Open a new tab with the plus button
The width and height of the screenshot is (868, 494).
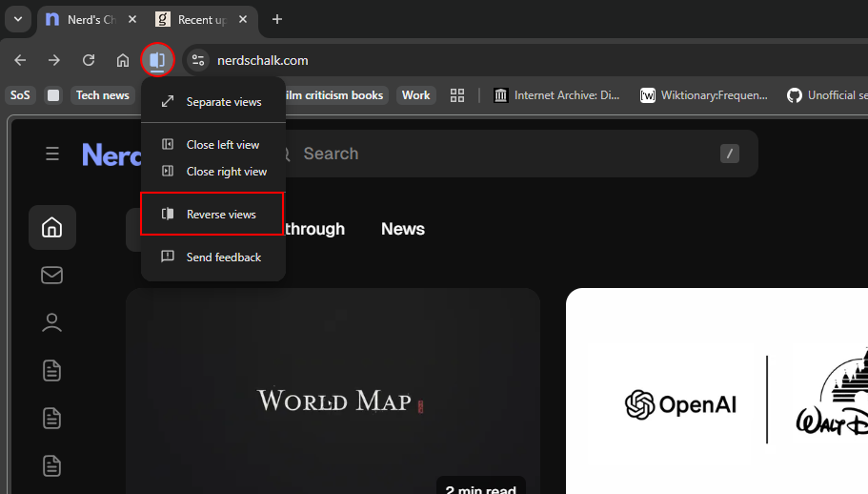[277, 19]
